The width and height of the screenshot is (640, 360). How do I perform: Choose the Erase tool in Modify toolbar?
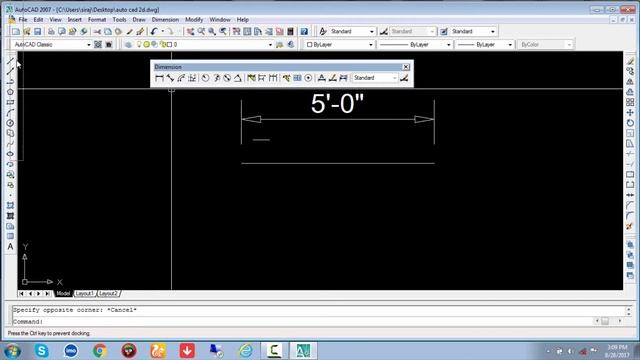pos(630,61)
